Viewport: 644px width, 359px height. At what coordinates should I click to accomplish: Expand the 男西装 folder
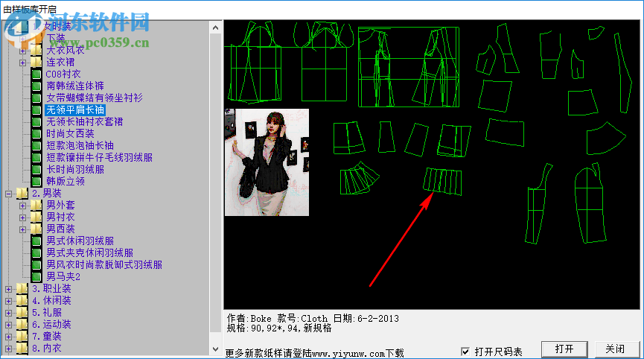tap(22, 229)
